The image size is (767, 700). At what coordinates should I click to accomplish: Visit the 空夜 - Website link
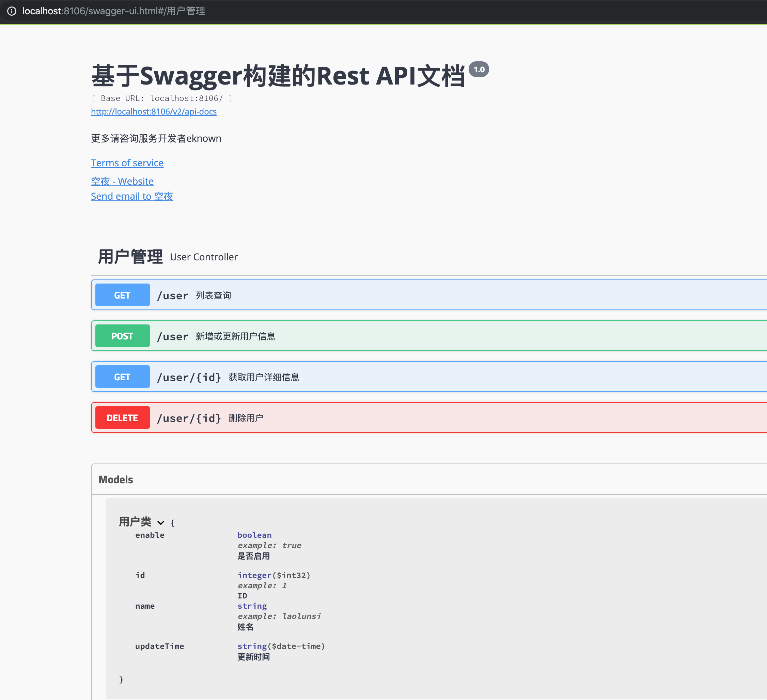[x=122, y=181]
